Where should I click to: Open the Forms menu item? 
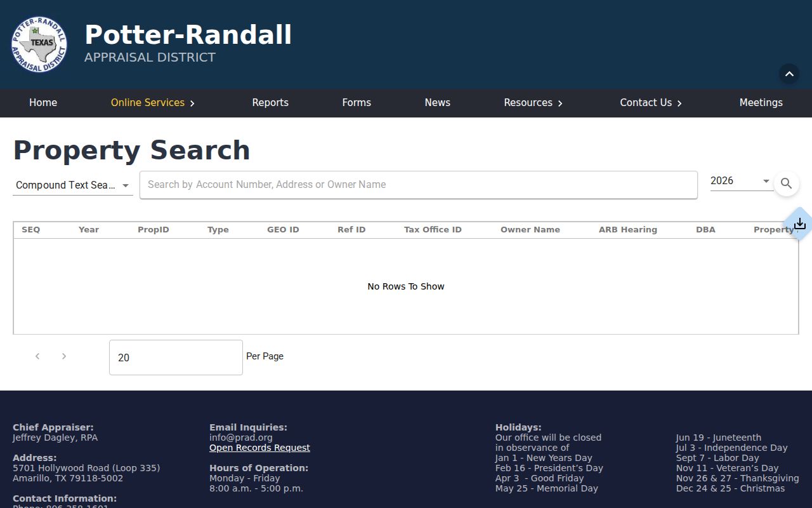tap(357, 103)
